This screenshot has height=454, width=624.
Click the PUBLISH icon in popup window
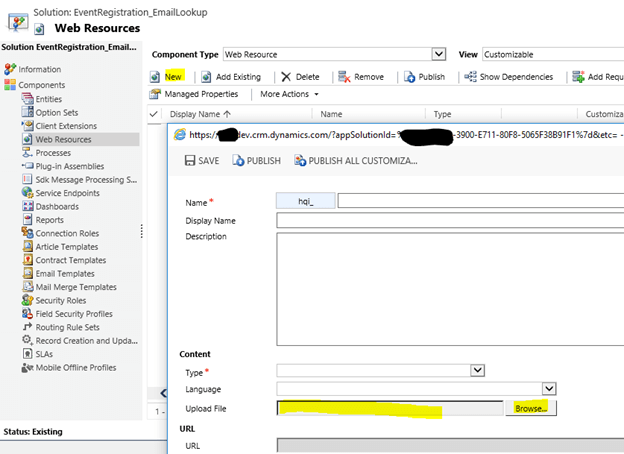238,160
